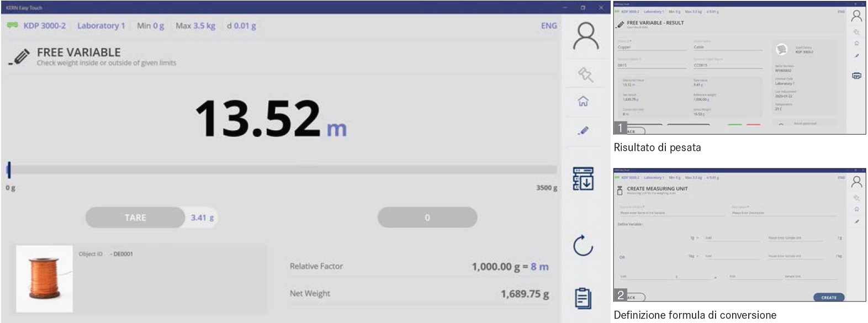868x323 pixels.
Task: Click the Relative Factor value row
Action: (x=419, y=267)
